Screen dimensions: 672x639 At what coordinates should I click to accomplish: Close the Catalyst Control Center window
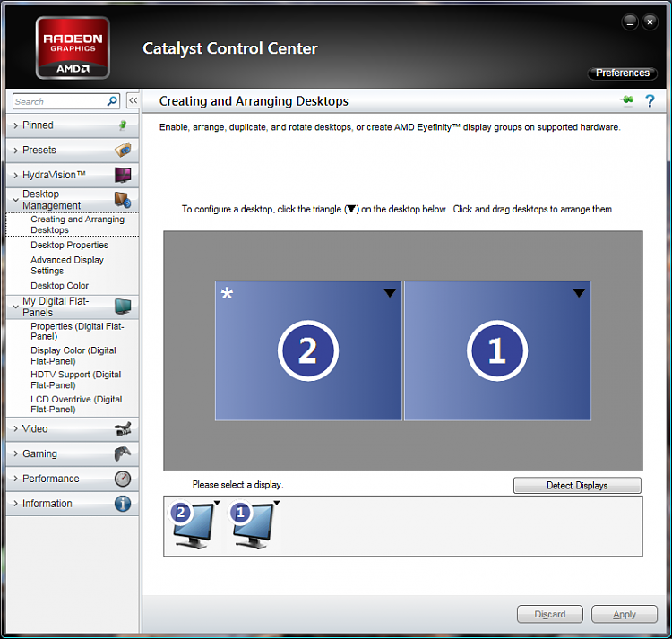click(650, 22)
